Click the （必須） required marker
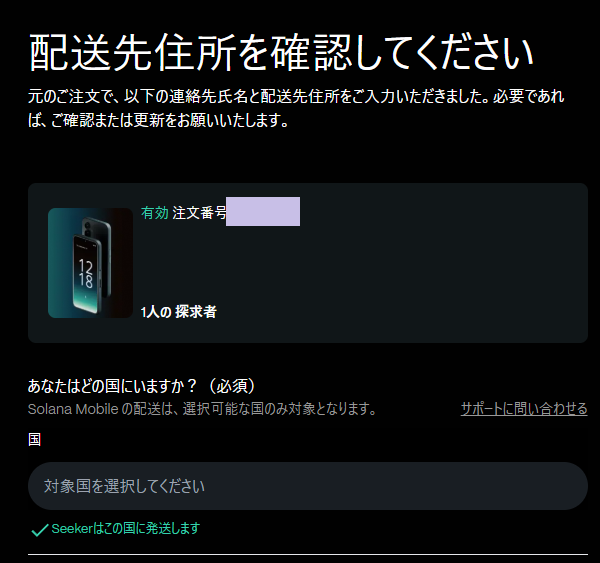Image resolution: width=600 pixels, height=563 pixels. [x=231, y=386]
